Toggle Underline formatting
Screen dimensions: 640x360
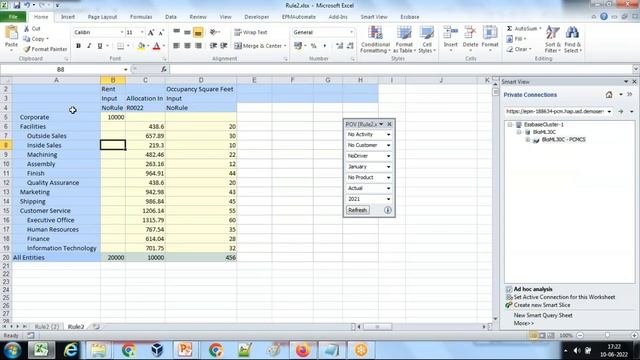[100, 46]
